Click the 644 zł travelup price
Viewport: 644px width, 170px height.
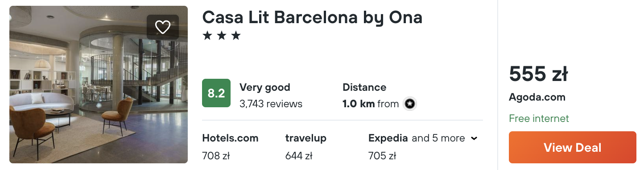point(299,156)
